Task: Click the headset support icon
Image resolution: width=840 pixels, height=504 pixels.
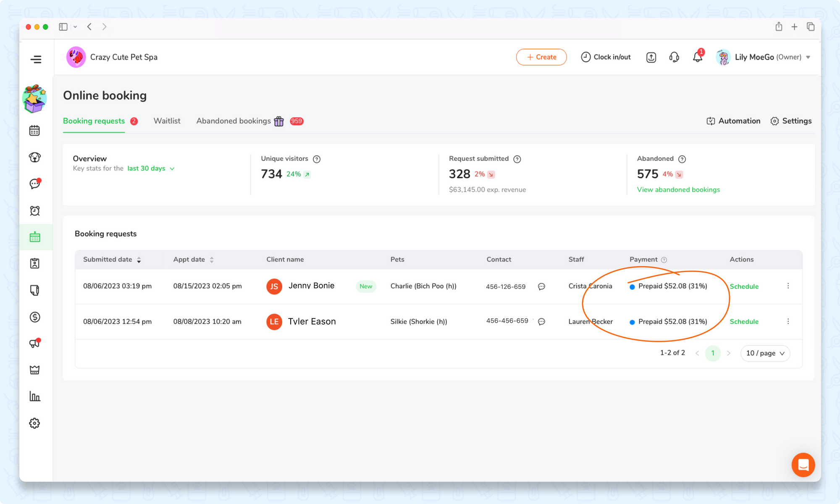Action: pos(674,57)
